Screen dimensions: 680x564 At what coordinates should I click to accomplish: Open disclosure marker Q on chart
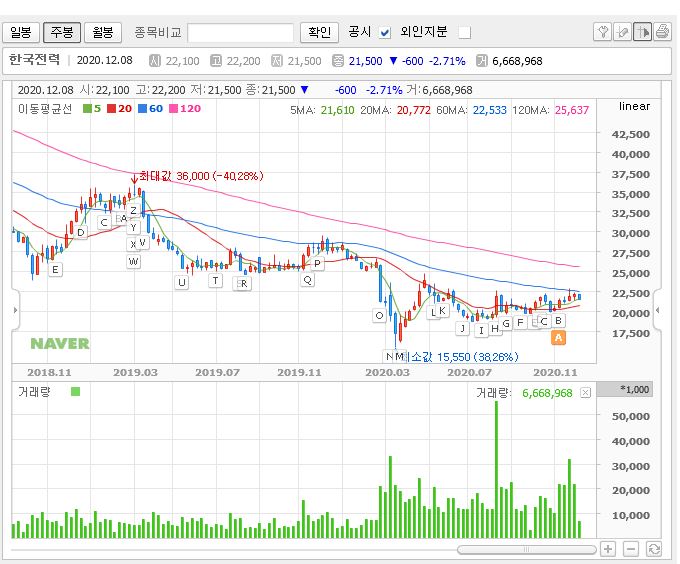click(x=307, y=280)
